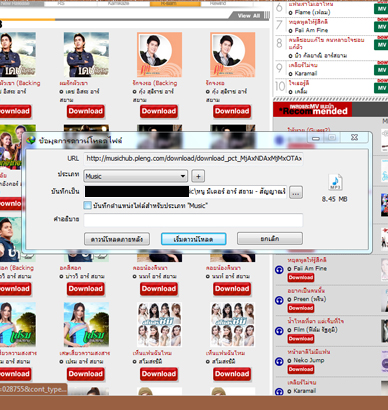This screenshot has height=410, width=388.
Task: Play the headphone icon beside Neko Jump
Action: point(279,362)
